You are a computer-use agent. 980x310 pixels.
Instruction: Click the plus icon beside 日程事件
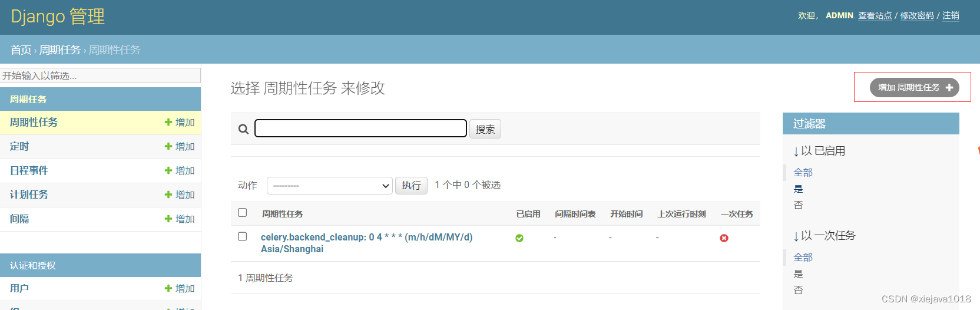click(168, 170)
